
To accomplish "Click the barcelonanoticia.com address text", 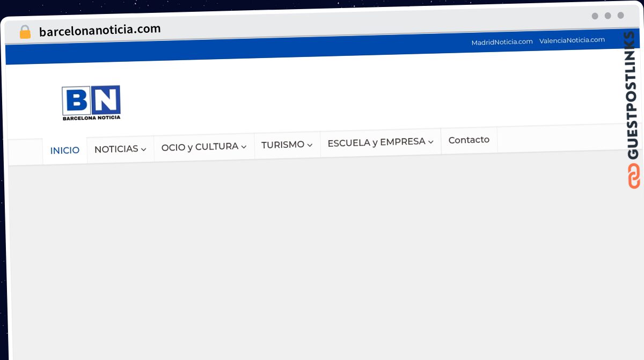I will (x=100, y=30).
